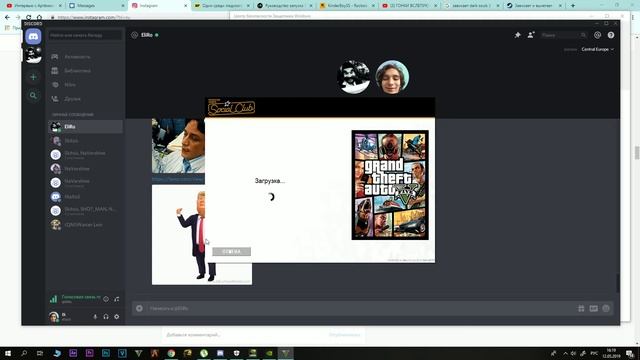
Task: Switch to the first YouTube browser tab
Action: (33, 6)
